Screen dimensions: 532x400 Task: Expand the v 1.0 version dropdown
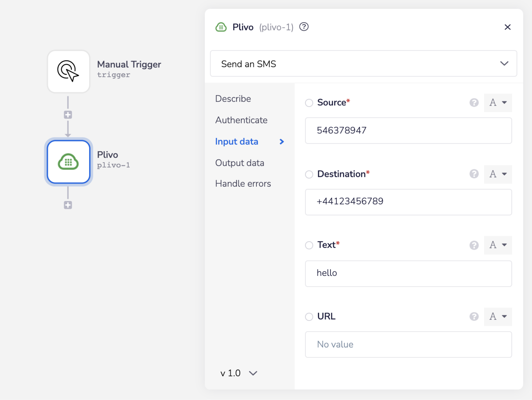[x=239, y=373]
